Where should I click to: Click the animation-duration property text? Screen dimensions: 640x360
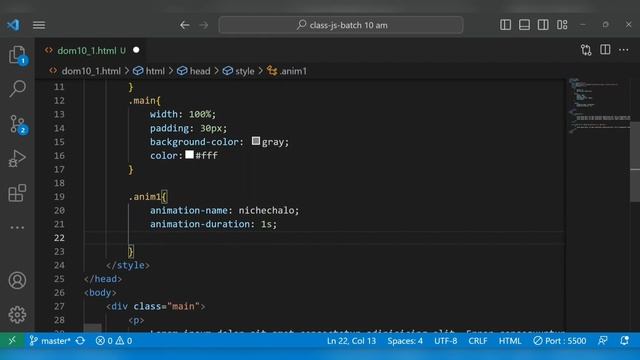tap(200, 224)
